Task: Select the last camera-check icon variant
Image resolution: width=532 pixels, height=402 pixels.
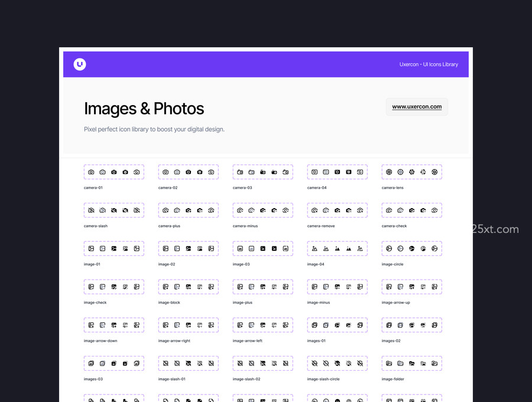Action: coord(434,210)
